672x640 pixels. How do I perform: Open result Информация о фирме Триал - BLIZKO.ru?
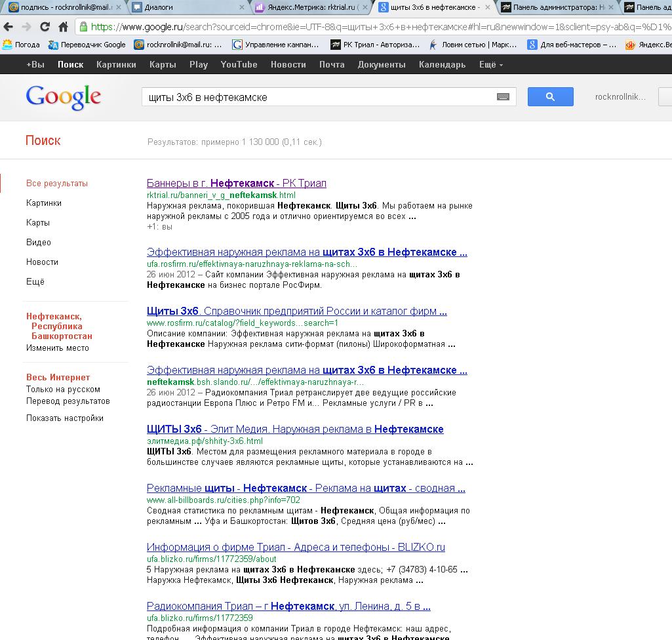click(296, 548)
